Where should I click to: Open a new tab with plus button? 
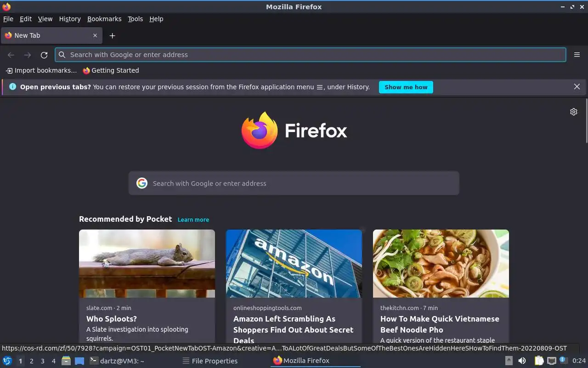point(112,35)
